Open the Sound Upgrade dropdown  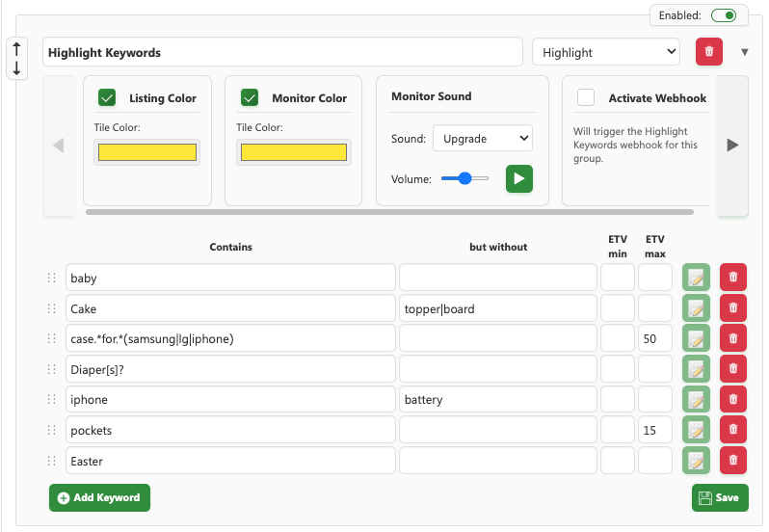pyautogui.click(x=482, y=139)
